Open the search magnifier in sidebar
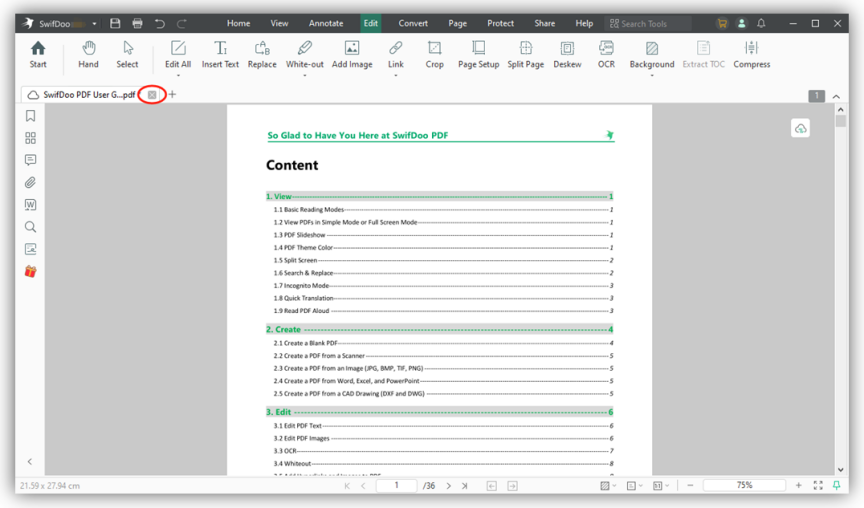Screen dimensions: 864x508 pos(30,227)
